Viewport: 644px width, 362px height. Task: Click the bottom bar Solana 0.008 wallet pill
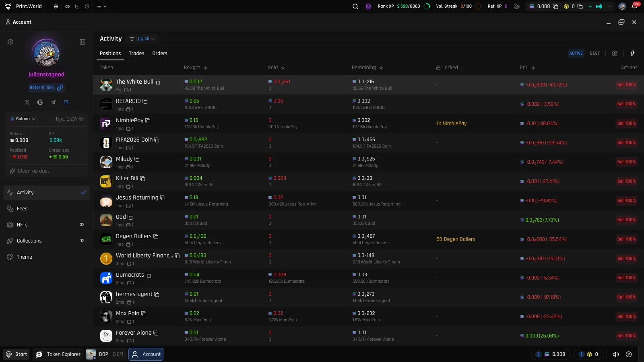tap(550, 354)
